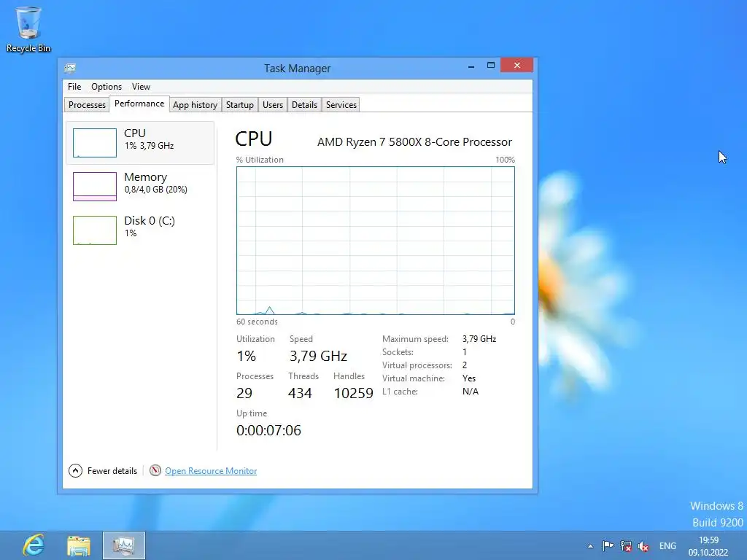Click the ENG input language indicator
The image size is (747, 560).
point(667,545)
